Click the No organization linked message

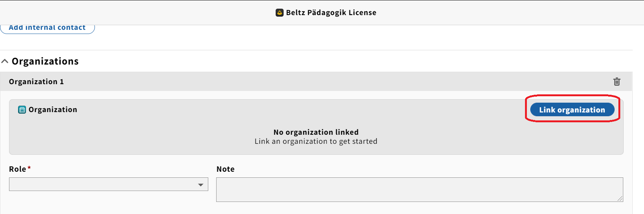coord(316,132)
